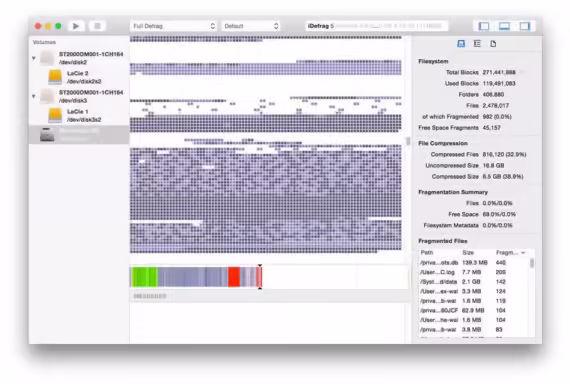This screenshot has height=384, width=570.
Task: Select the 62.9 MB file row
Action: (x=474, y=311)
